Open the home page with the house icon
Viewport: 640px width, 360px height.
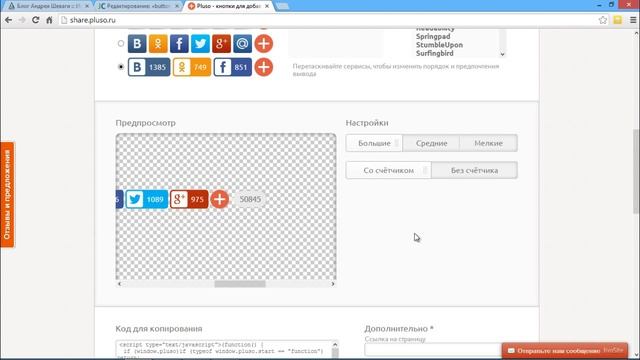click(x=49, y=20)
